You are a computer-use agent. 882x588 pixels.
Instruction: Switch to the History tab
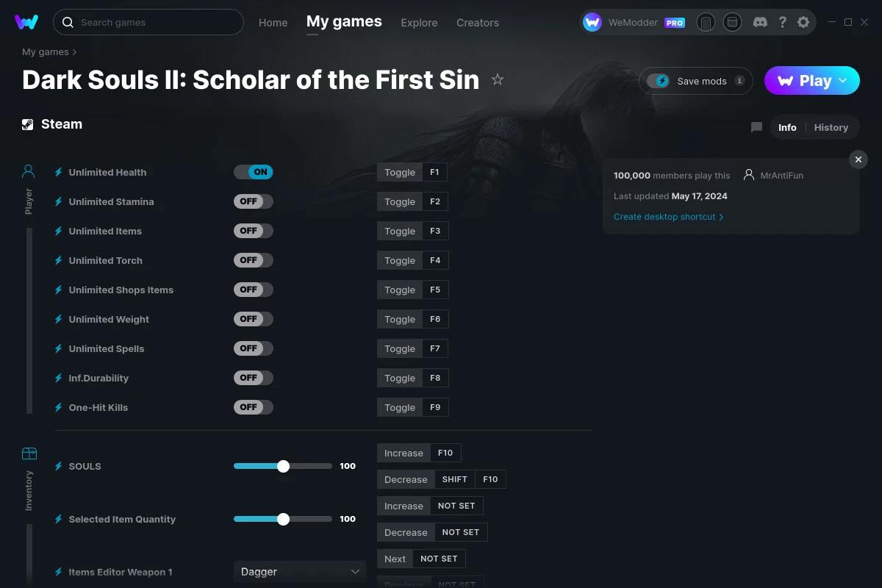pyautogui.click(x=831, y=126)
